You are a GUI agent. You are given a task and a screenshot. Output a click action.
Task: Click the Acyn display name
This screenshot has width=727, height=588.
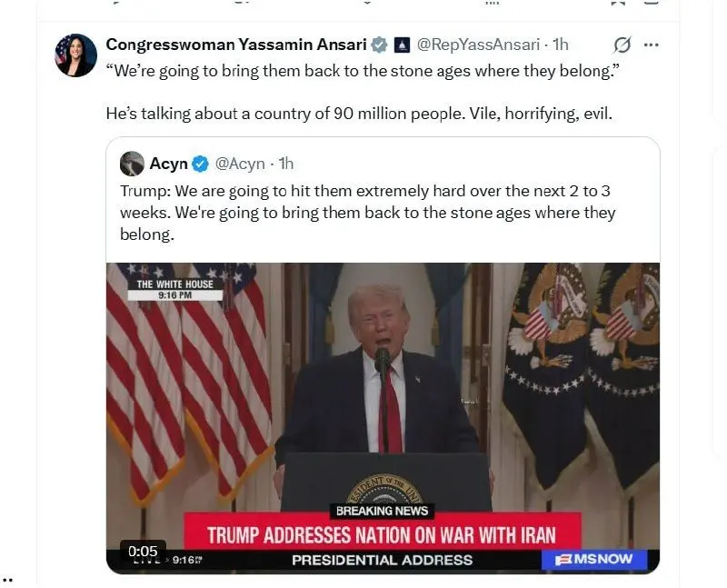tap(168, 164)
